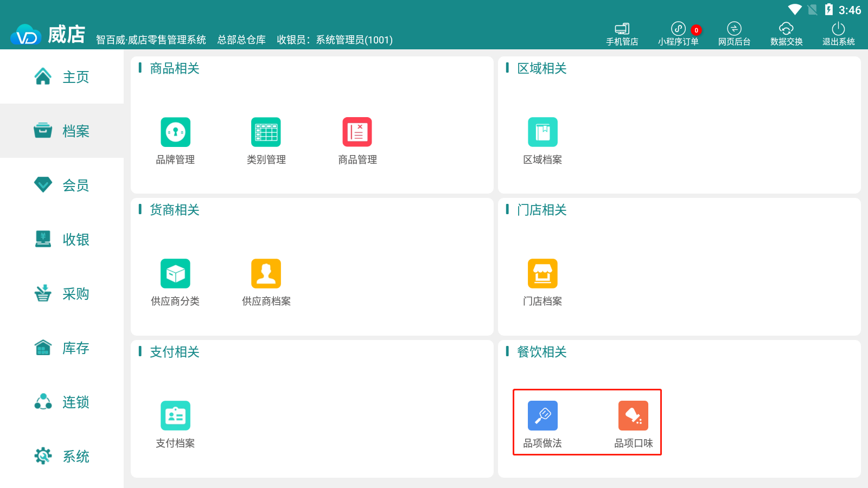Open 连锁 chain sidebar section
Image resolution: width=868 pixels, height=488 pixels.
pyautogui.click(x=62, y=402)
